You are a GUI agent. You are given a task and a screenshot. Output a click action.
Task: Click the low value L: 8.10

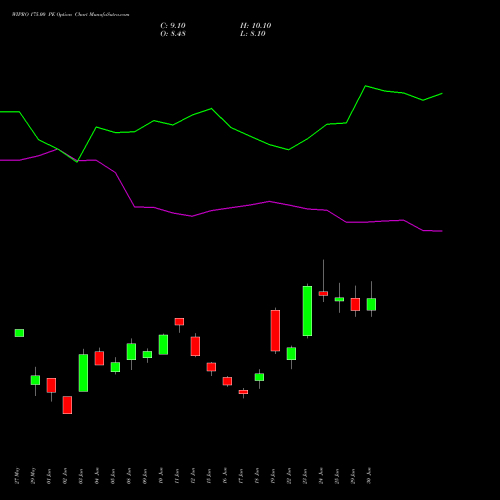tap(253, 34)
